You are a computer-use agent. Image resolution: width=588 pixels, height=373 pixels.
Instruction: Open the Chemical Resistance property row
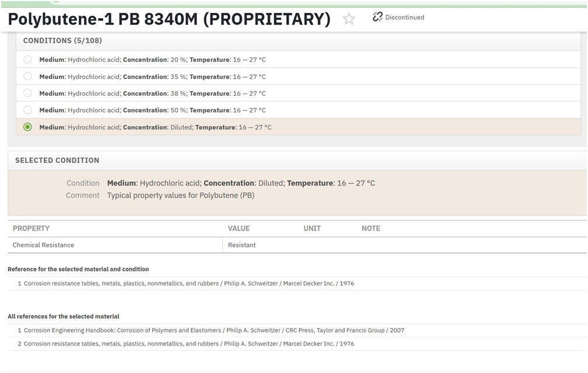(x=297, y=245)
